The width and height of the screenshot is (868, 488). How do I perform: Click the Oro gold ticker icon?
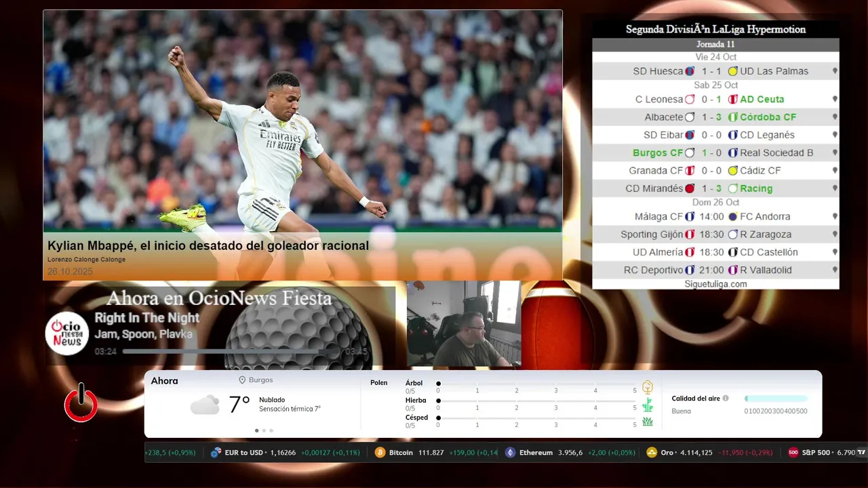652,453
